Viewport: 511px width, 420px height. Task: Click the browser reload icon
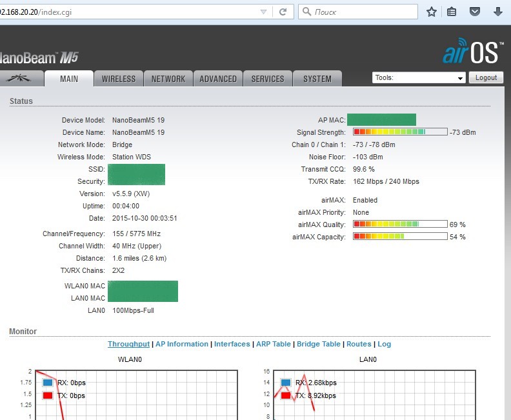coord(283,12)
